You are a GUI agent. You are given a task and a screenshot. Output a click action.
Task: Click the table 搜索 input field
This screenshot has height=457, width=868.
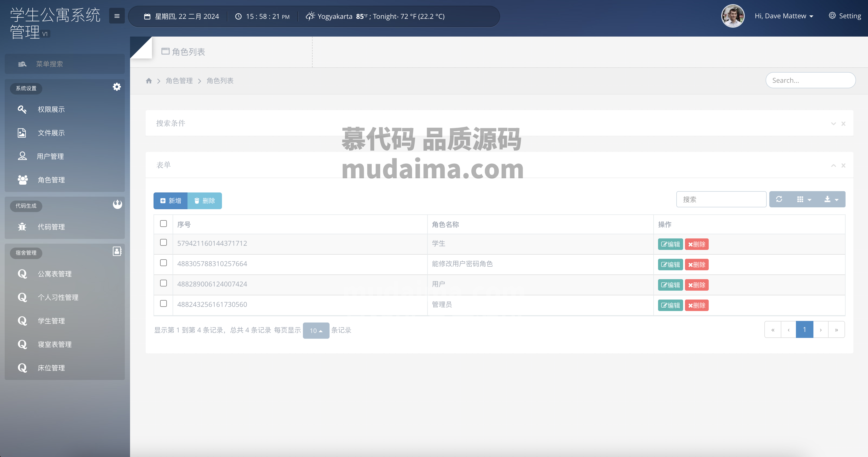pyautogui.click(x=721, y=199)
